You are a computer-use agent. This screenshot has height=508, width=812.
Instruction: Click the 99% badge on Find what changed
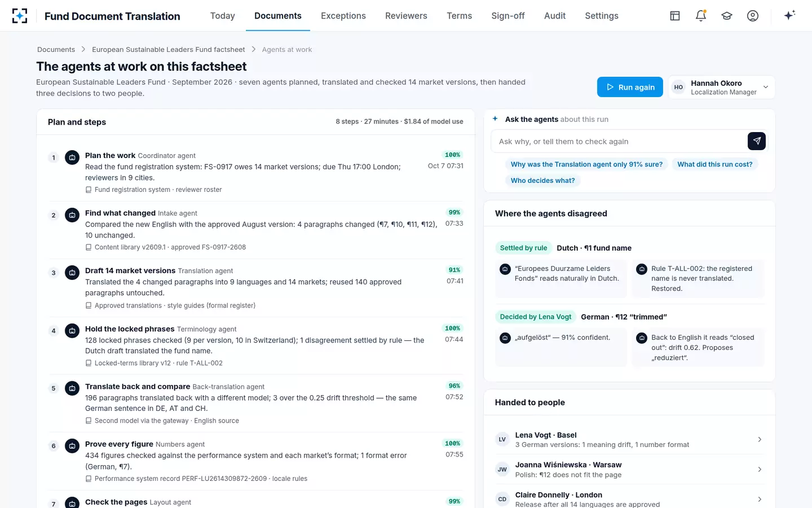pos(454,212)
